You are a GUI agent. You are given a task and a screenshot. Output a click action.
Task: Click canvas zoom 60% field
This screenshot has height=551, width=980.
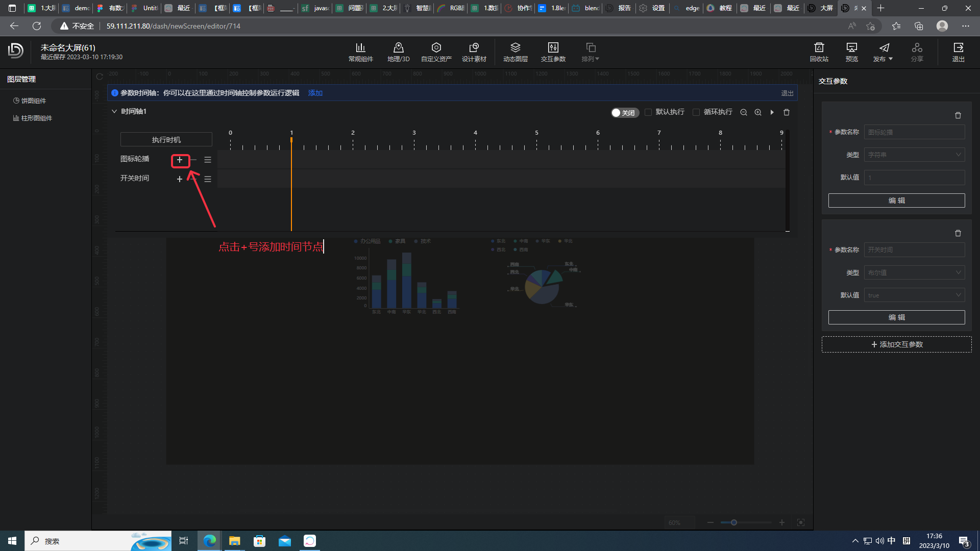coord(679,522)
